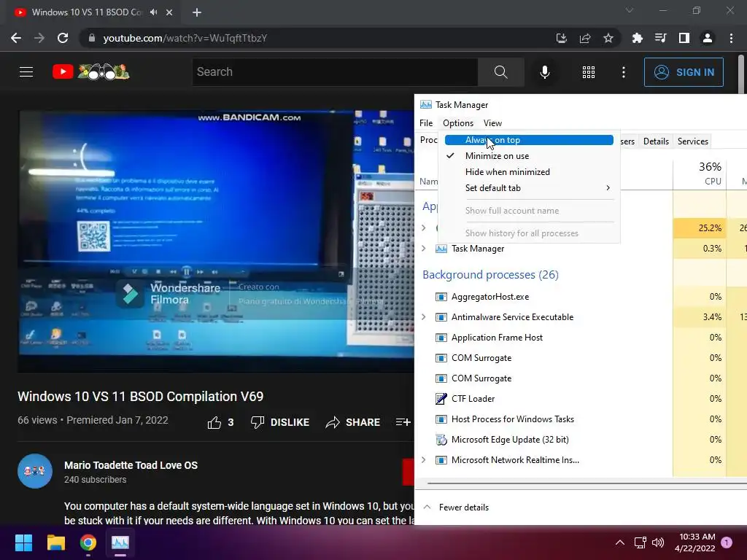Click the browser forward arrow
This screenshot has width=747, height=560.
pyautogui.click(x=39, y=38)
